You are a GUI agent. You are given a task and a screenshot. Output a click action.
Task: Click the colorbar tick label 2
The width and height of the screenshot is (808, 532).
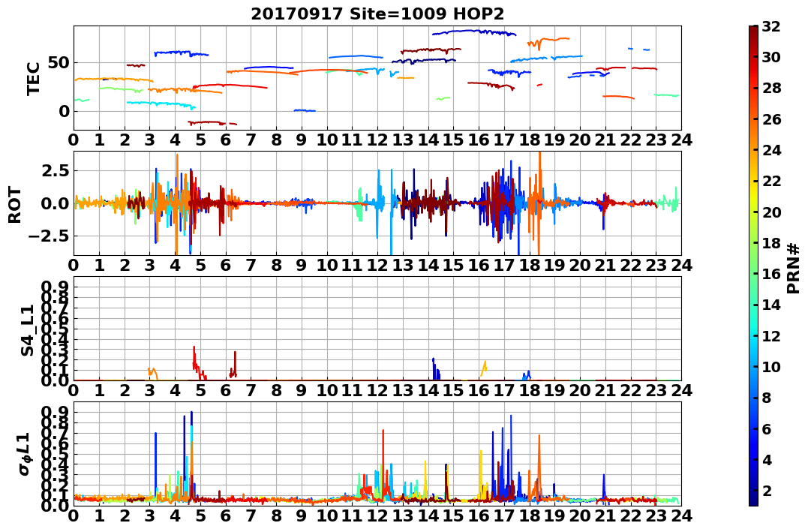tap(767, 490)
